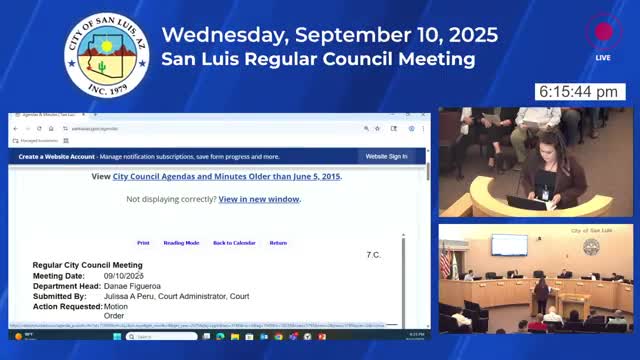Open PowerPoint from the taskbar
This screenshot has width=640, height=360.
click(322, 337)
